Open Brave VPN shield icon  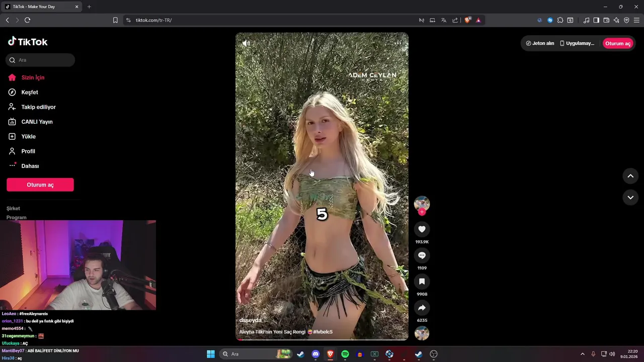[x=626, y=20]
